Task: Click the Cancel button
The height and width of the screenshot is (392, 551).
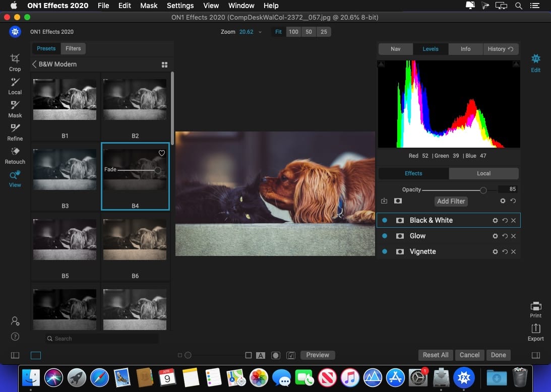Action: click(469, 355)
